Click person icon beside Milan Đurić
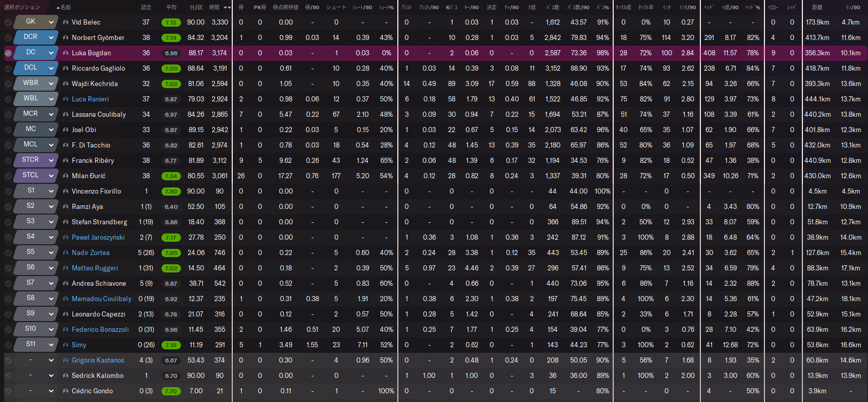The width and height of the screenshot is (868, 402). point(66,176)
